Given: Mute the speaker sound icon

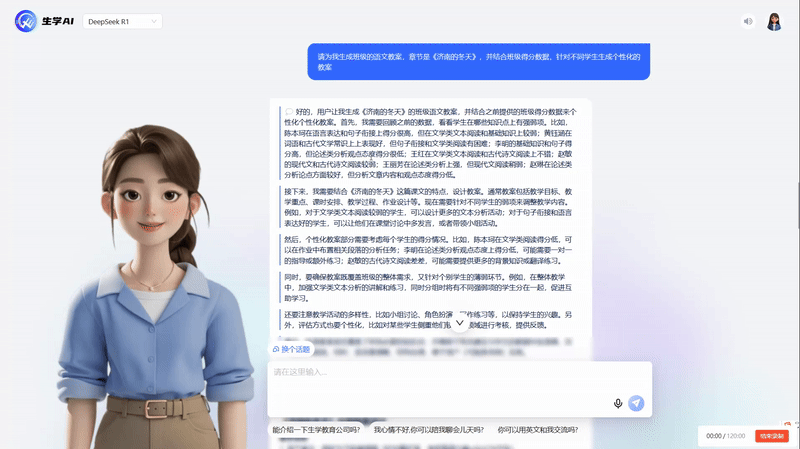Looking at the screenshot, I should [747, 21].
